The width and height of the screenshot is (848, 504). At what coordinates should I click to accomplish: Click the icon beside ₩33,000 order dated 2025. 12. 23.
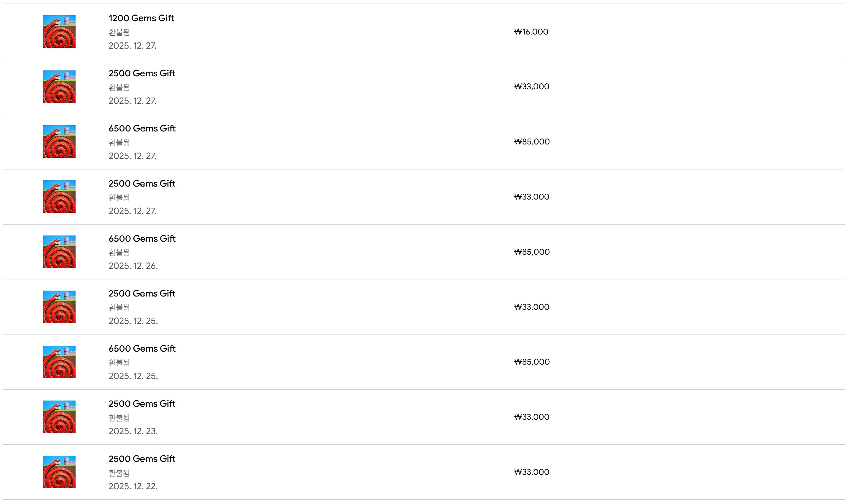click(x=59, y=417)
